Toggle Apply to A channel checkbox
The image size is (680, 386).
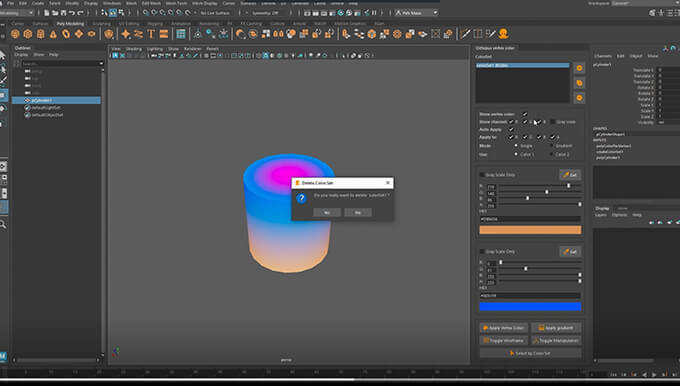click(x=553, y=137)
